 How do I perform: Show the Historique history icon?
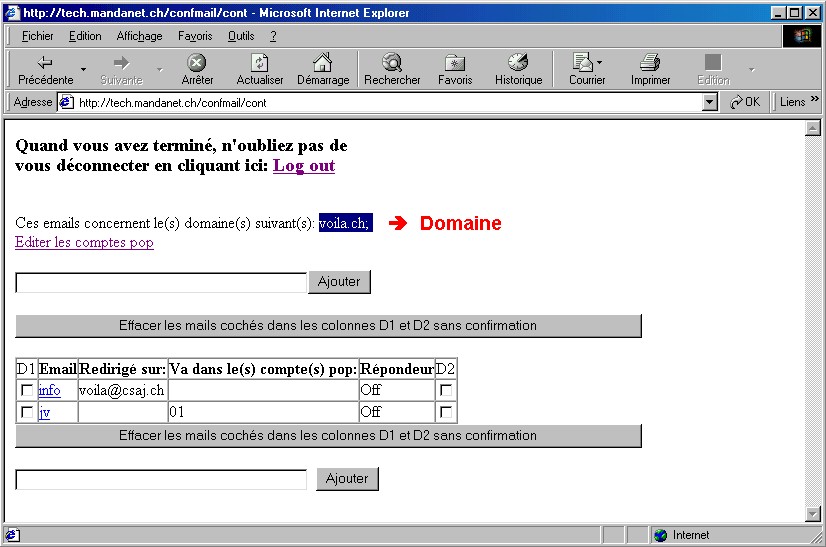coord(517,63)
